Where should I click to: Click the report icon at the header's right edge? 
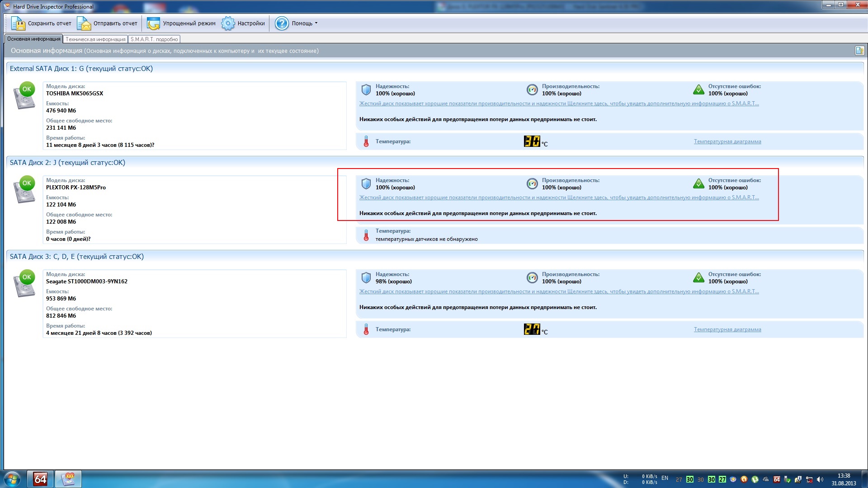[x=859, y=51]
